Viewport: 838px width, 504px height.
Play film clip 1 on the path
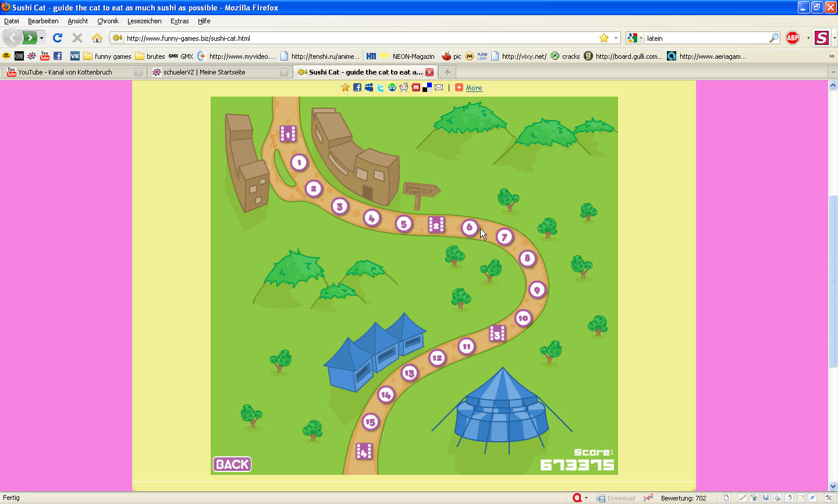[x=288, y=134]
